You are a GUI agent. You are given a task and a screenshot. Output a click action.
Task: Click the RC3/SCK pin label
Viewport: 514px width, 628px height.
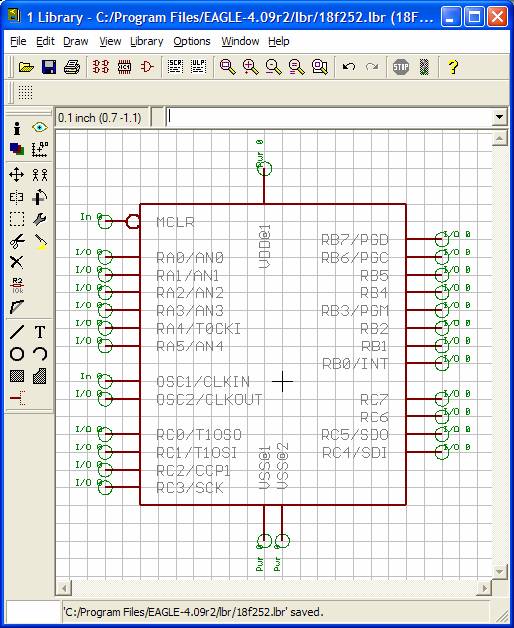click(x=190, y=488)
